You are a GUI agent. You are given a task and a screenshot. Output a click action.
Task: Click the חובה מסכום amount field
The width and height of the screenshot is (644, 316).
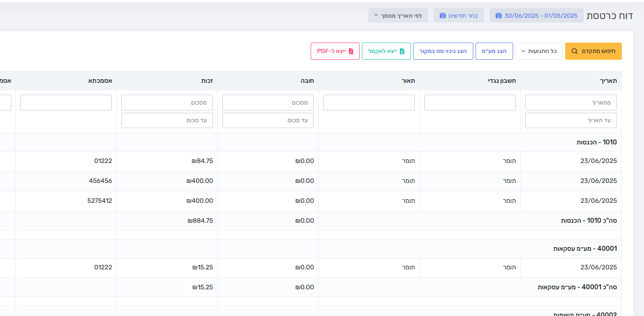click(x=268, y=102)
